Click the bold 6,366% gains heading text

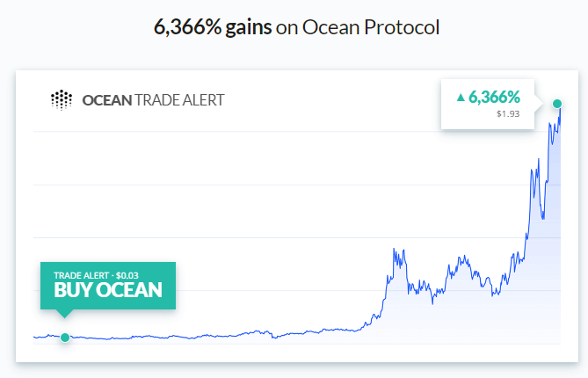pos(213,27)
